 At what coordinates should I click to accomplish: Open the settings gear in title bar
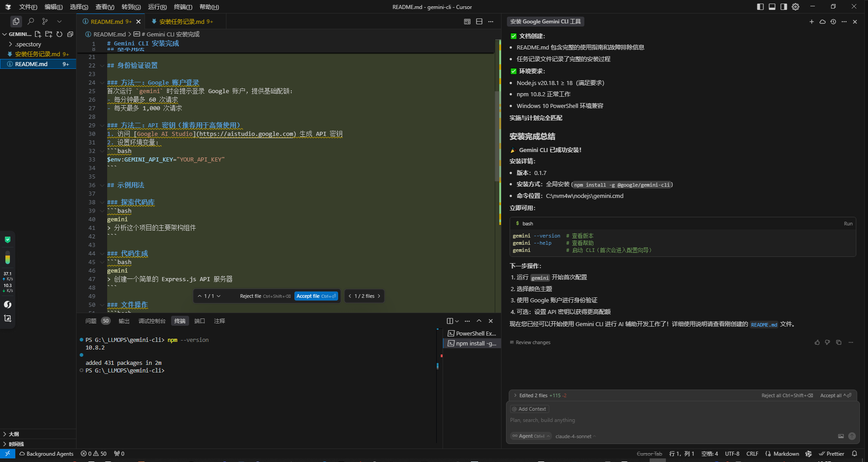[796, 7]
